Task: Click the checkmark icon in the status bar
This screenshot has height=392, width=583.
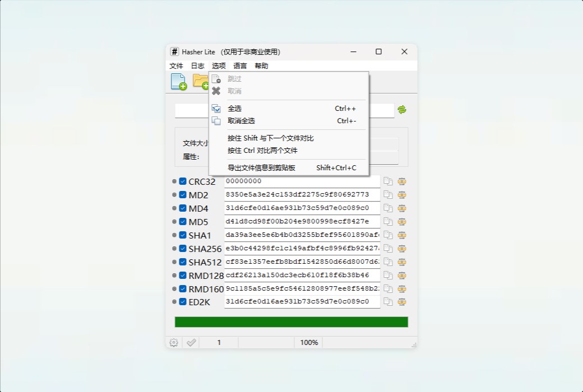Action: point(191,342)
